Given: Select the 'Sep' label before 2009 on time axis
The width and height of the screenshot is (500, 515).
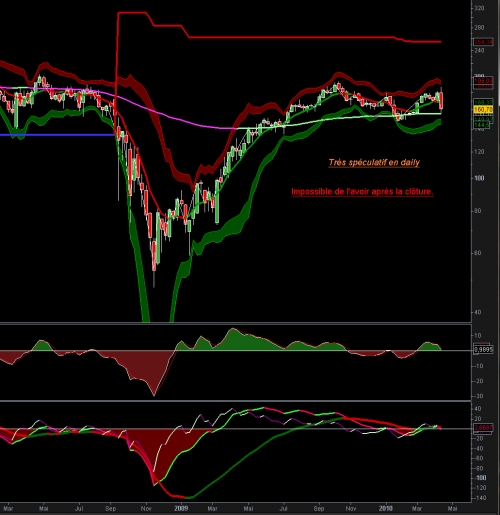Looking at the screenshot, I should click(x=111, y=508).
